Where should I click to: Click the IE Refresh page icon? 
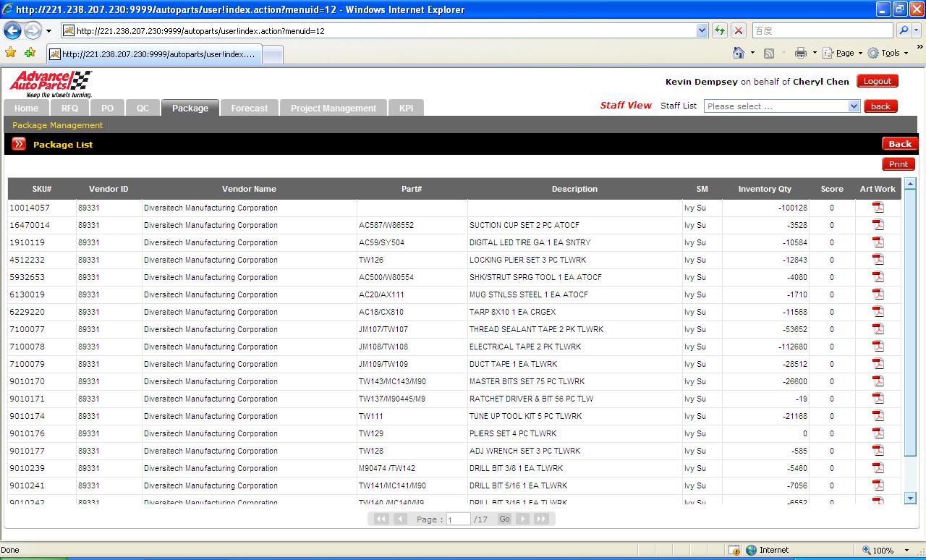click(x=720, y=30)
